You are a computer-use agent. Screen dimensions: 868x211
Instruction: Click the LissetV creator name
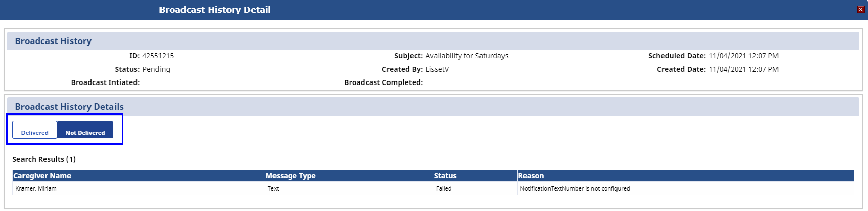click(437, 69)
